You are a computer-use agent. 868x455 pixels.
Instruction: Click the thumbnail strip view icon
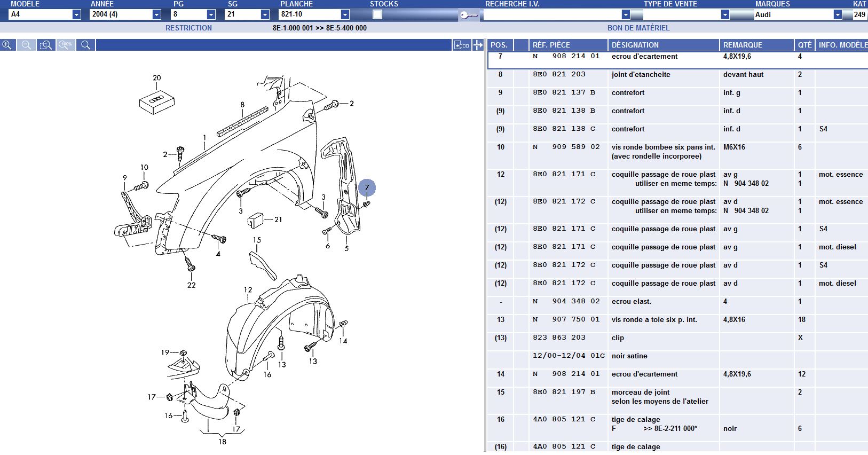point(461,45)
